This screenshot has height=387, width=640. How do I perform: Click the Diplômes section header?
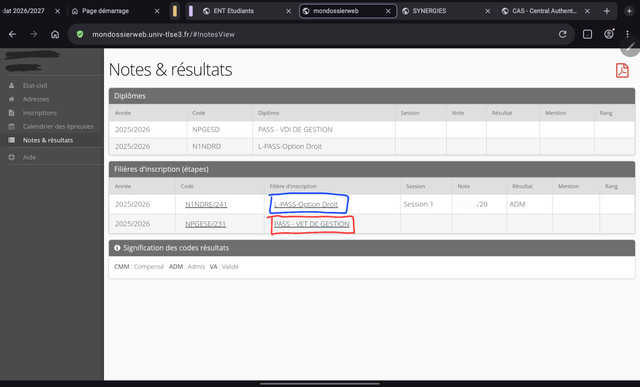pyautogui.click(x=372, y=96)
